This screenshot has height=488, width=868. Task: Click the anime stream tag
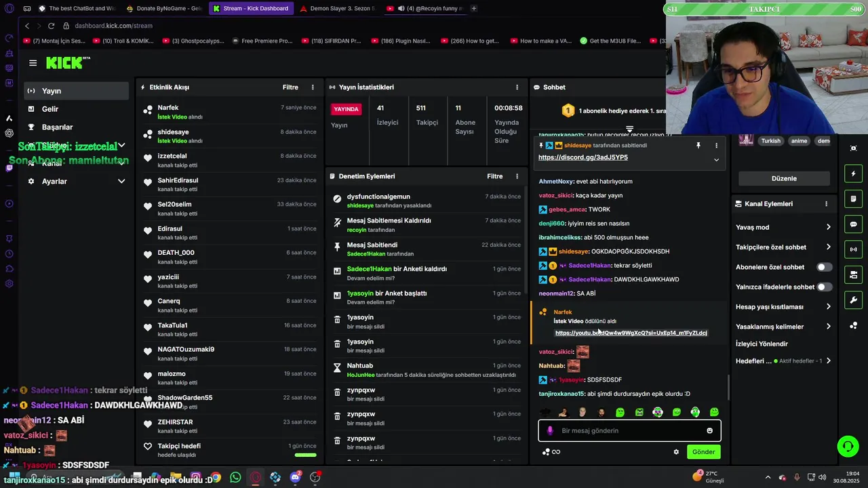799,141
